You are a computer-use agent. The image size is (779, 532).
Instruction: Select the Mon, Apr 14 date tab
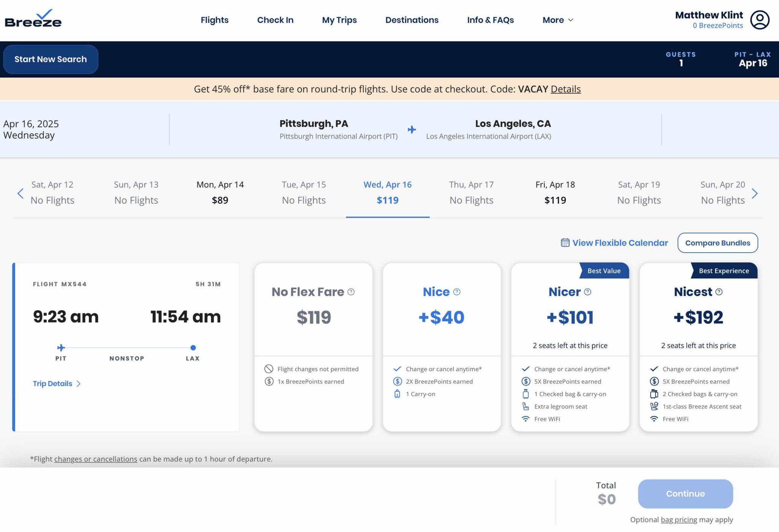click(220, 192)
